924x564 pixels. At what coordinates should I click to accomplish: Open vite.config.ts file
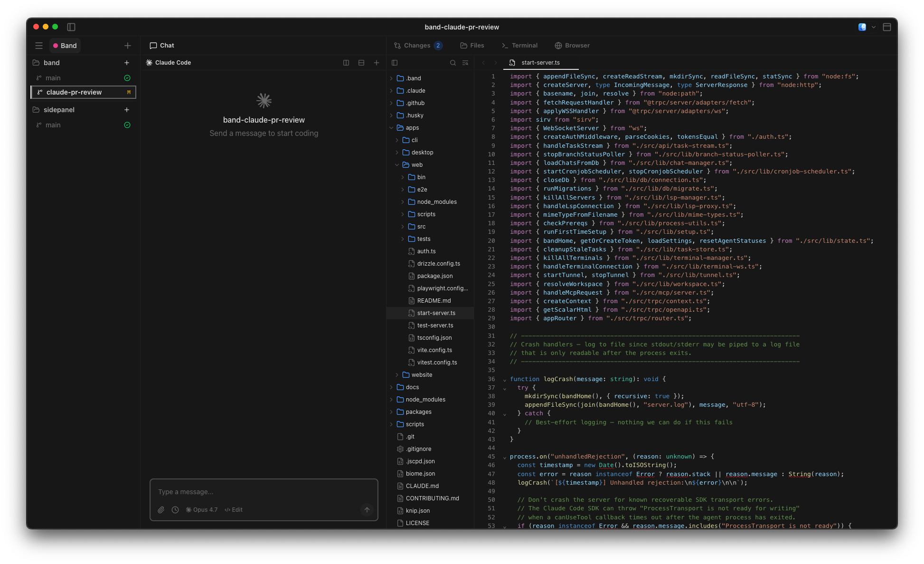[x=430, y=350]
